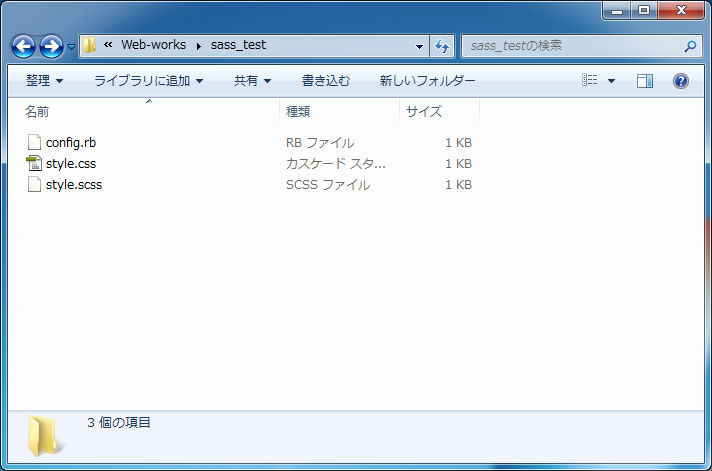Close the Explorer window
The height and width of the screenshot is (471, 712).
681,10
